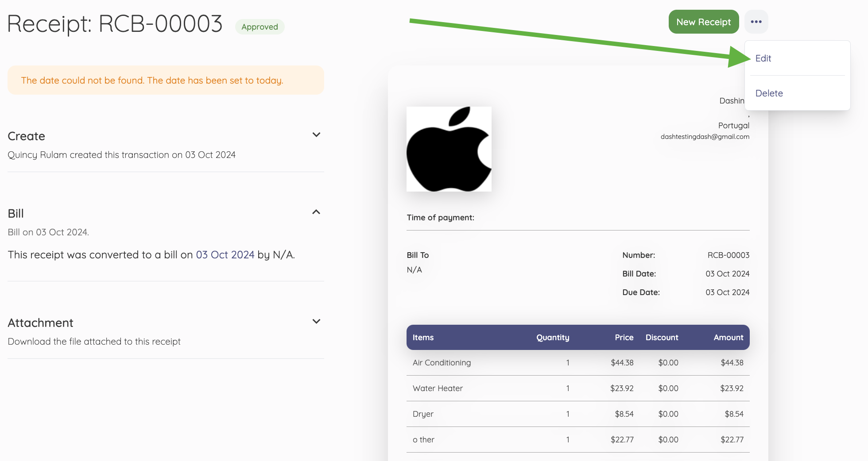Click the date not found warning banner
Screen dimensions: 868x461
pyautogui.click(x=166, y=81)
